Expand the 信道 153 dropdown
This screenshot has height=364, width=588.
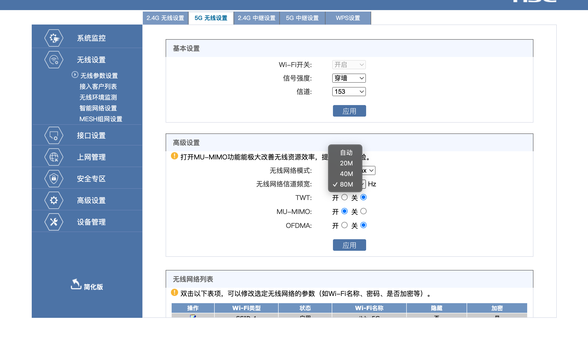pos(349,92)
